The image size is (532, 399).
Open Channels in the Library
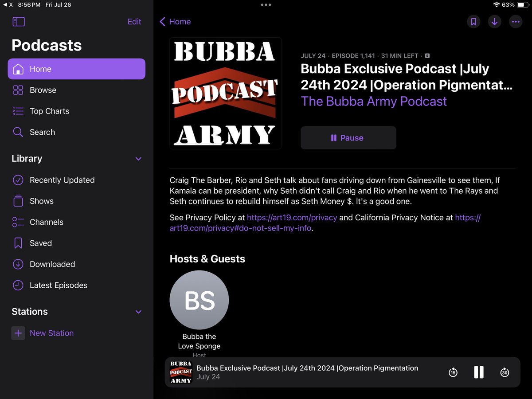click(x=76, y=222)
